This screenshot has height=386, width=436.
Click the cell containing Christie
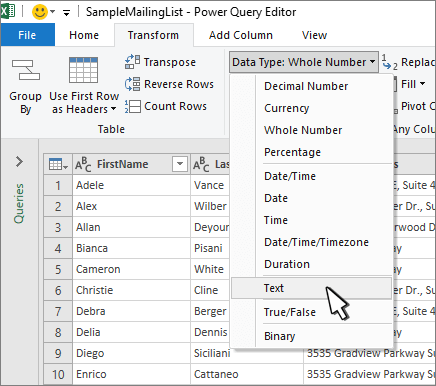[x=131, y=290]
